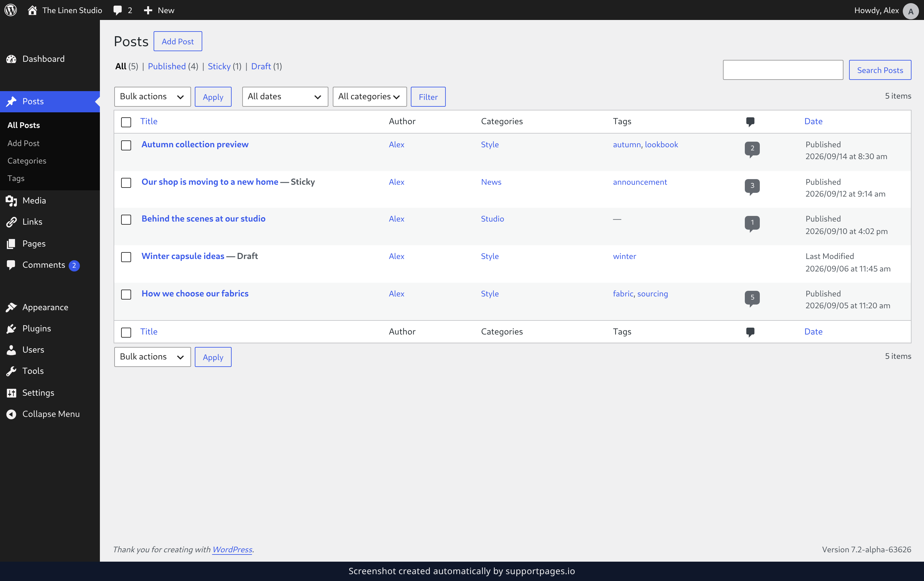Sort by comments icon in table header

tap(750, 122)
